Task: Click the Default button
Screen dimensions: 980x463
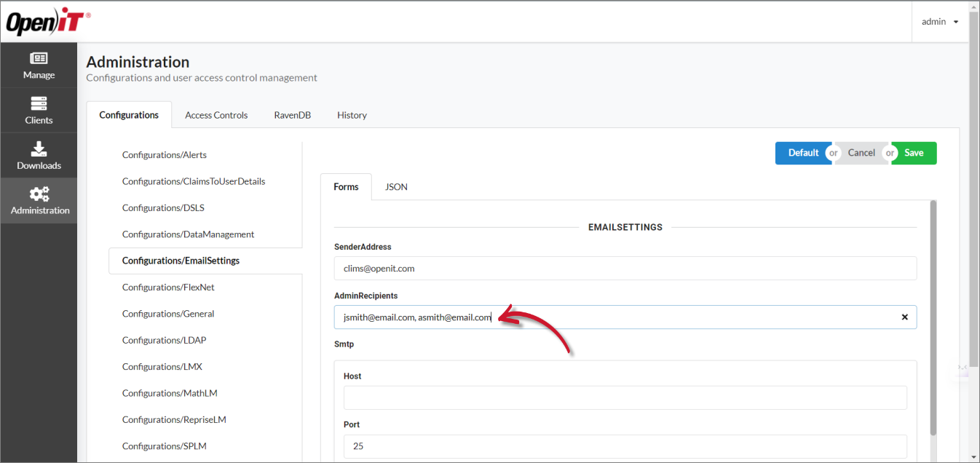Action: [803, 153]
